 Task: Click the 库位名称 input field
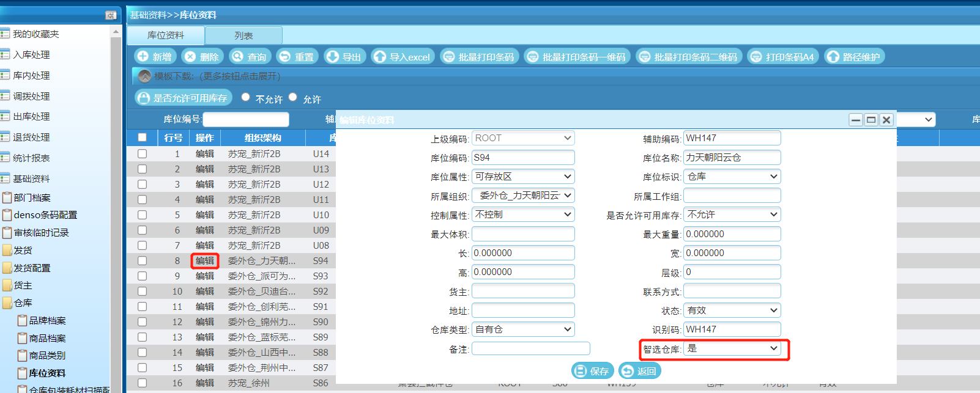coord(732,158)
